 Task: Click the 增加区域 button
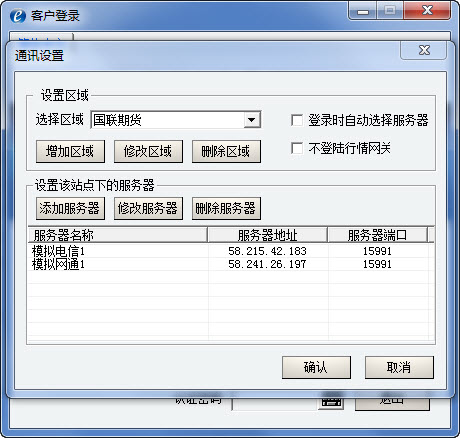click(70, 152)
